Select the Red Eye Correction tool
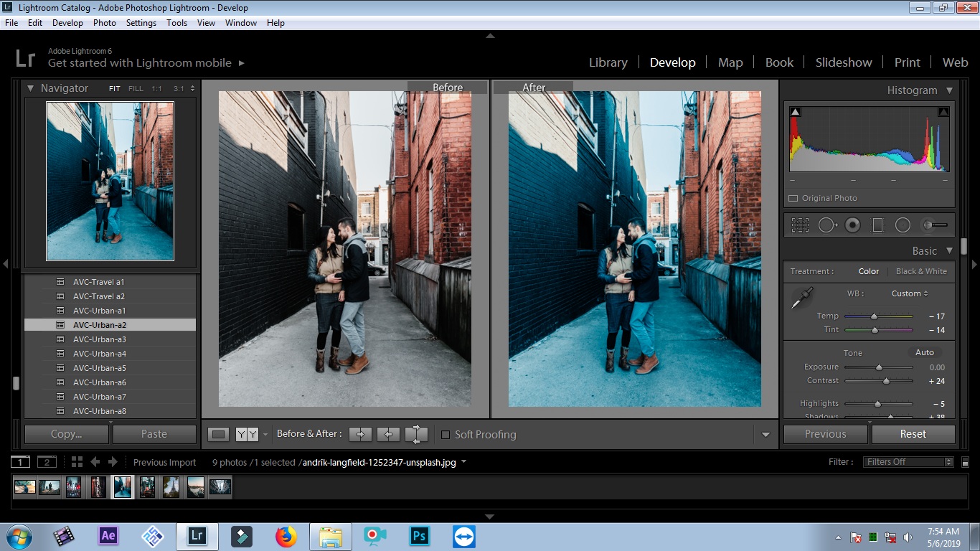 pyautogui.click(x=852, y=225)
